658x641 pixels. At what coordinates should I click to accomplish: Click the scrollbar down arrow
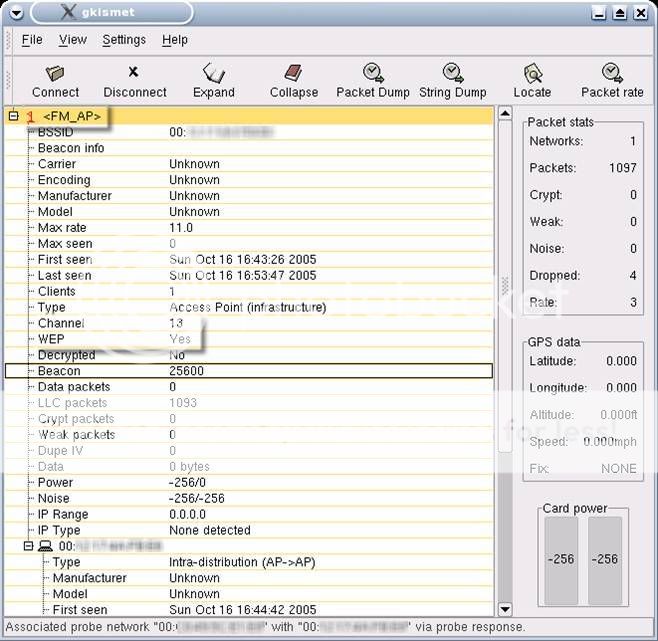tap(505, 609)
